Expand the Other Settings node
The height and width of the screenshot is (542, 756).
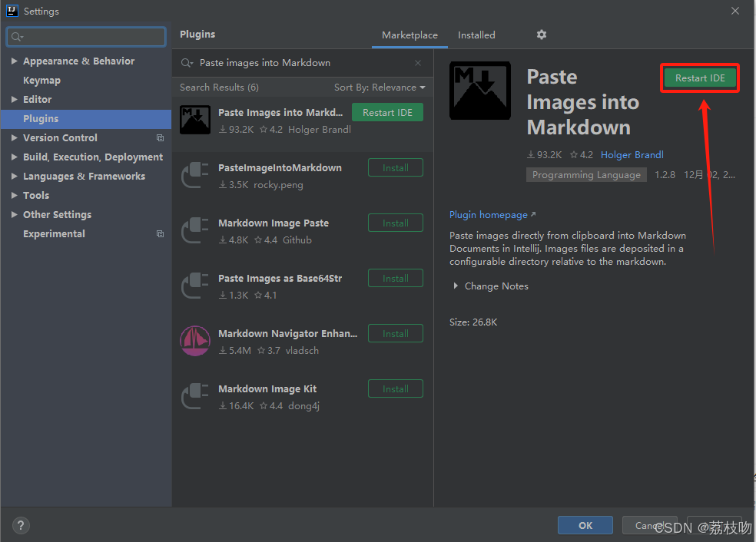coord(15,214)
